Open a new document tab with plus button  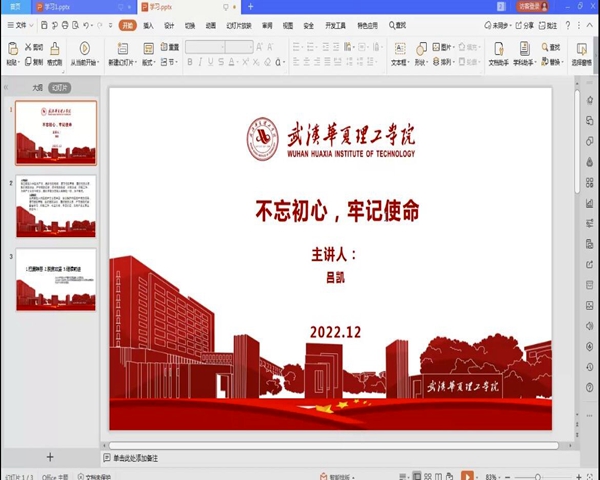coord(250,7)
